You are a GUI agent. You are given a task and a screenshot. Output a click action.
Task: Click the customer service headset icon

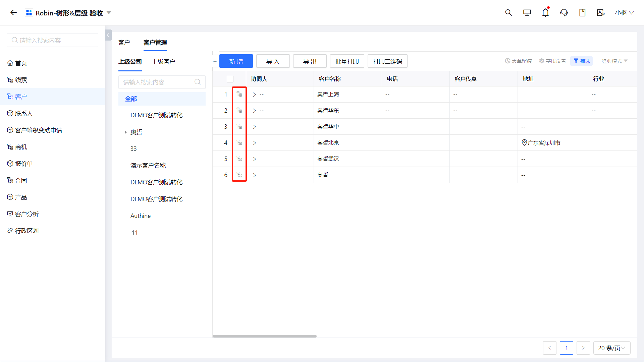coord(564,13)
